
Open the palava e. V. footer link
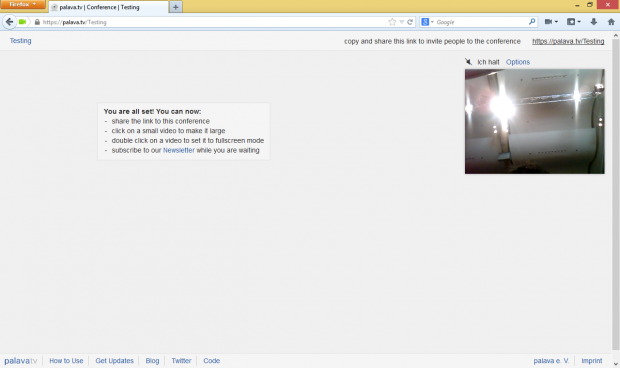point(551,360)
